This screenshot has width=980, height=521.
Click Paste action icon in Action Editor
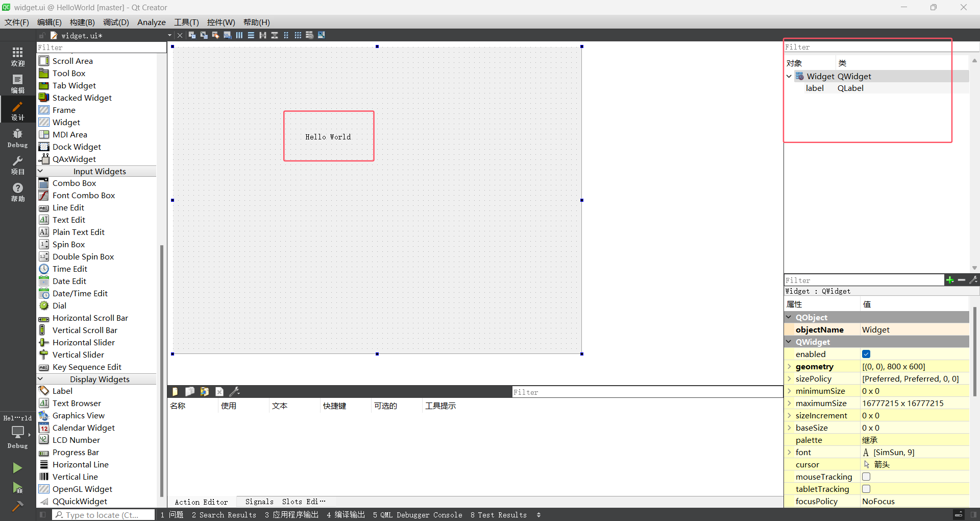[x=204, y=392]
